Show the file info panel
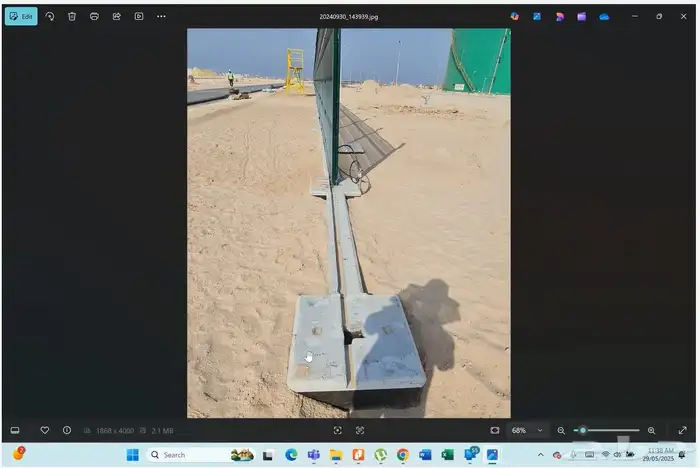This screenshot has height=468, width=700. (x=67, y=430)
